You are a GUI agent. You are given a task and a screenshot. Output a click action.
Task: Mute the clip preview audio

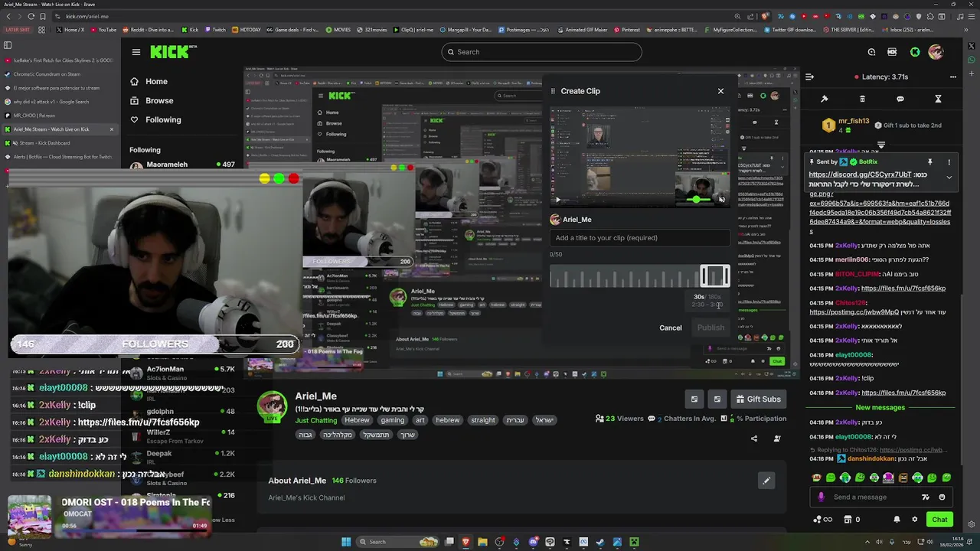pos(721,200)
